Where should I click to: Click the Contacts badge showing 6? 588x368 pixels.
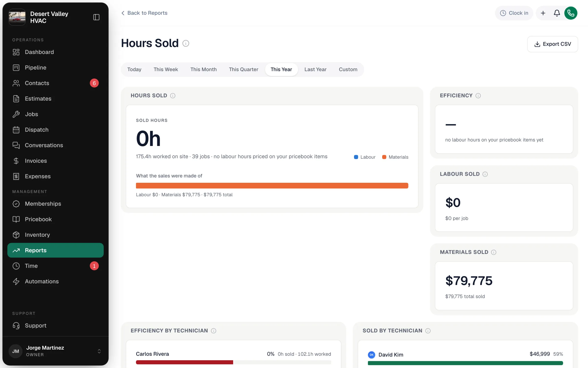94,83
